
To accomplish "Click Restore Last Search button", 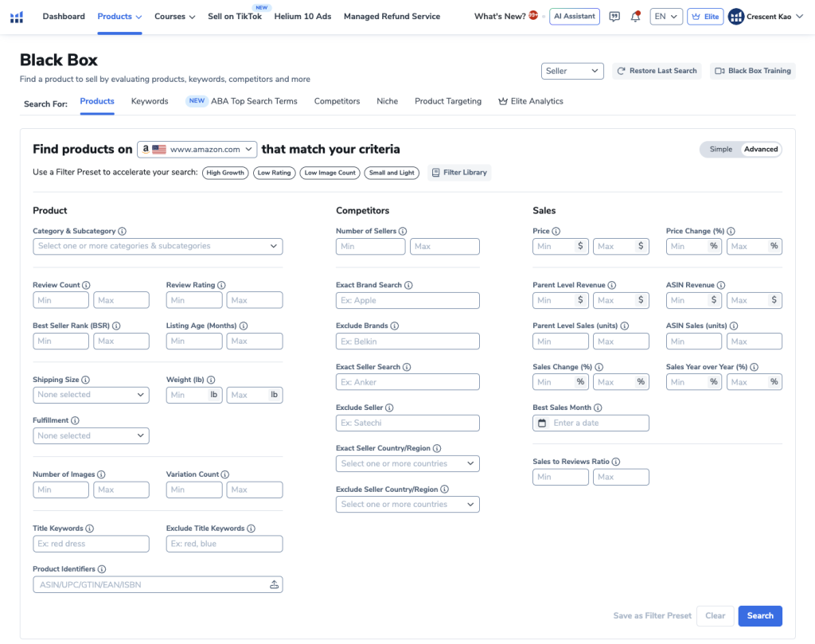I will pos(656,71).
